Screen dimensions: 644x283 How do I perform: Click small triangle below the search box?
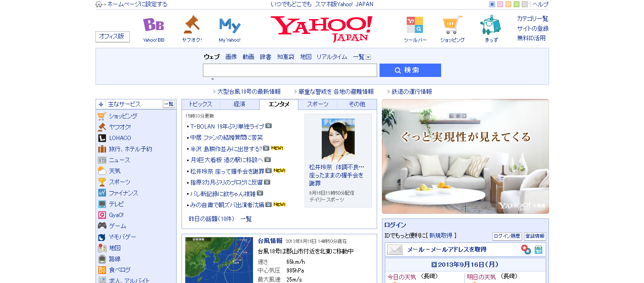click(212, 79)
